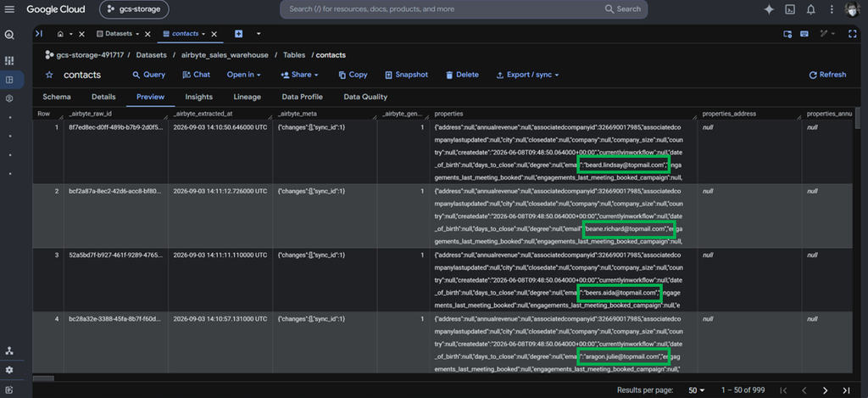Click the scheduled screen icon in the tab bar

(x=787, y=34)
